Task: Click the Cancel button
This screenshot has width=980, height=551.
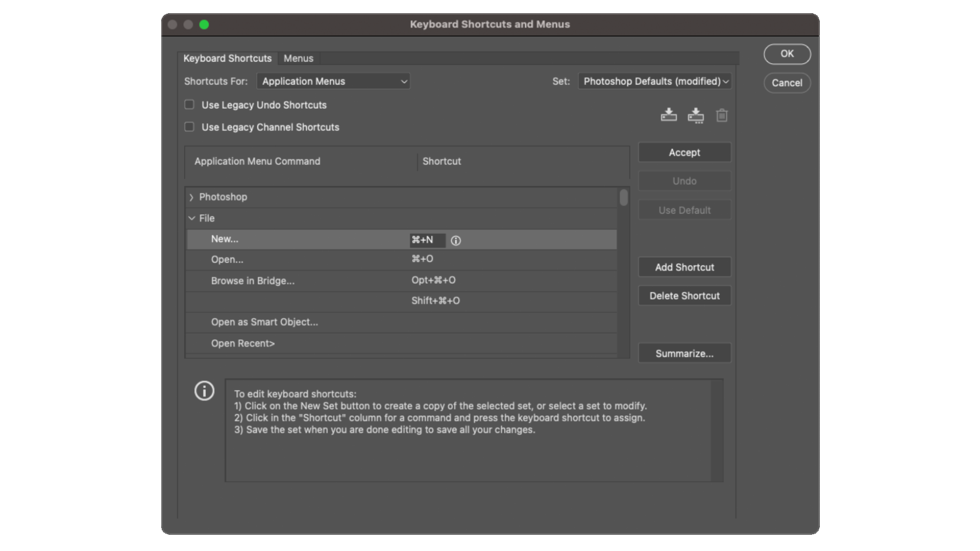Action: click(x=787, y=83)
